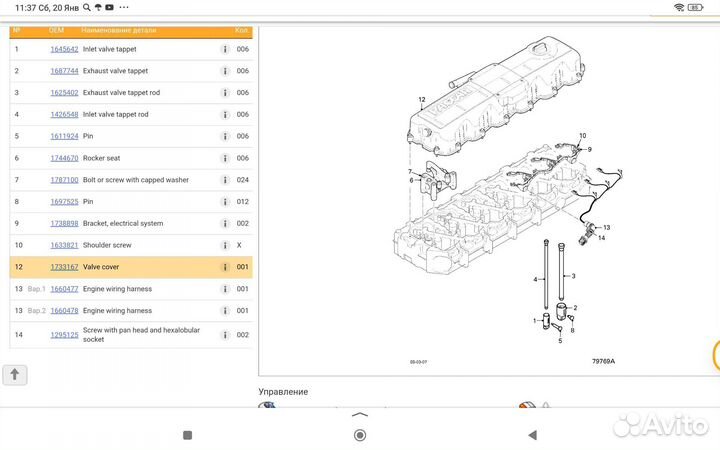The height and width of the screenshot is (450, 720).
Task: Show info for Shoulder screw part
Action: click(225, 245)
